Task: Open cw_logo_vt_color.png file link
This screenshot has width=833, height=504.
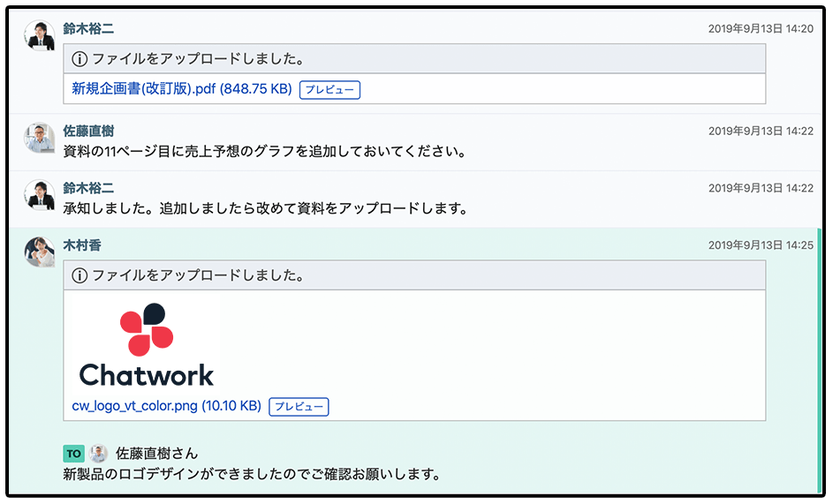Action: point(166,406)
